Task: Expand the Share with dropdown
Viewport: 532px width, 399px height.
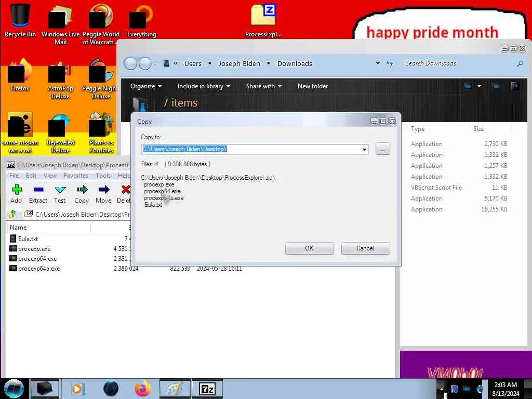Action: [x=263, y=86]
